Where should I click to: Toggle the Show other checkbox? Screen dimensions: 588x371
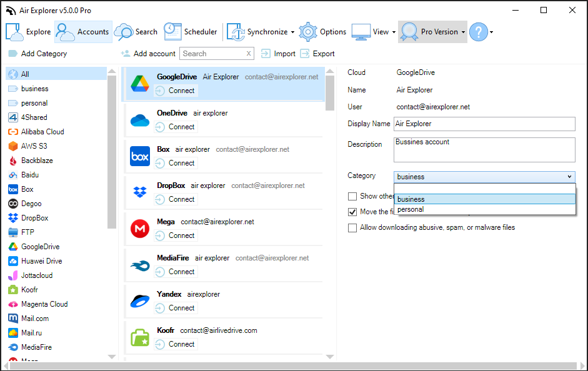352,196
